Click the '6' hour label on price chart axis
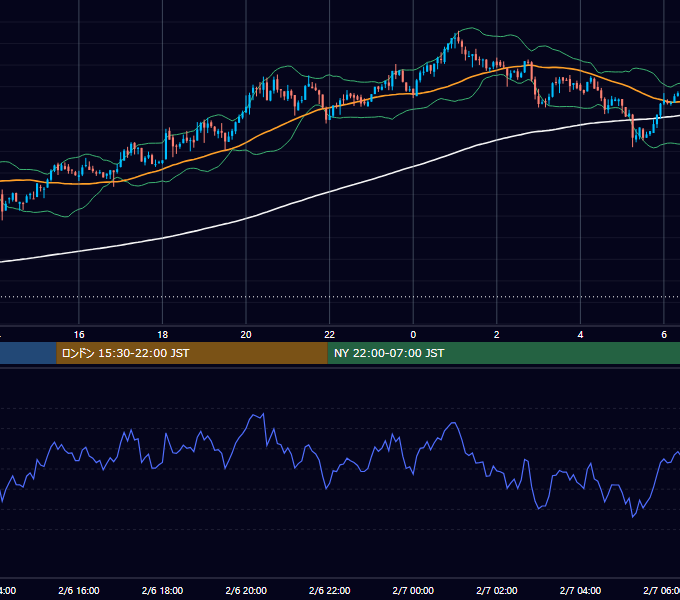 pos(664,335)
